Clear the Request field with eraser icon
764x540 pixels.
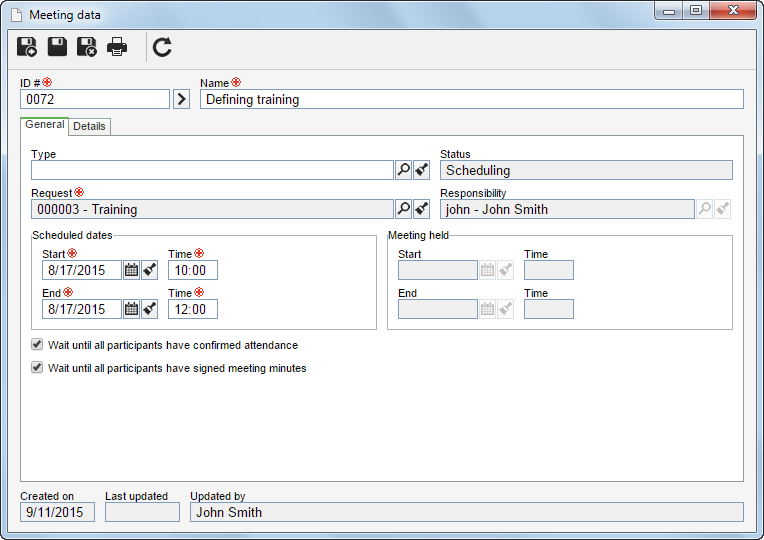421,209
